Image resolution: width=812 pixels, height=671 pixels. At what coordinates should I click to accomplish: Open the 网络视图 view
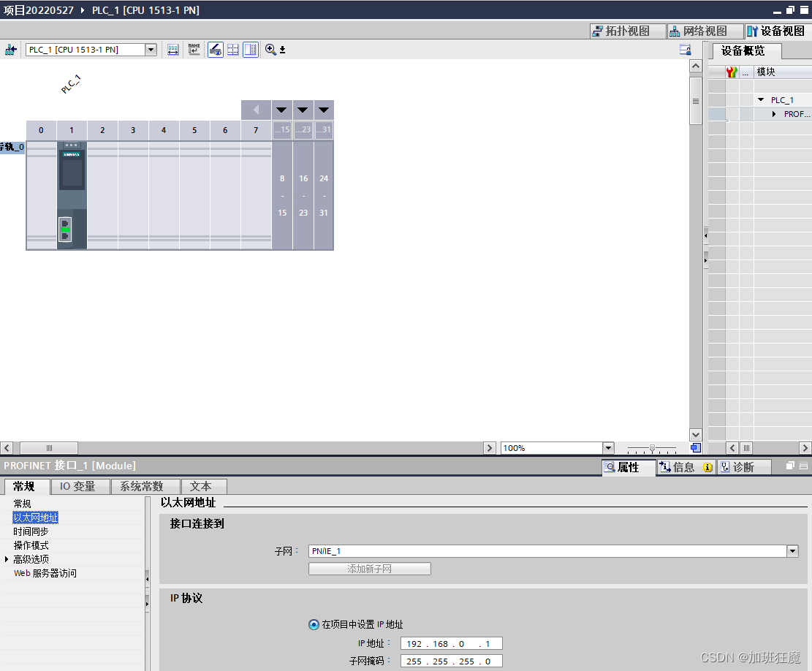click(x=702, y=31)
